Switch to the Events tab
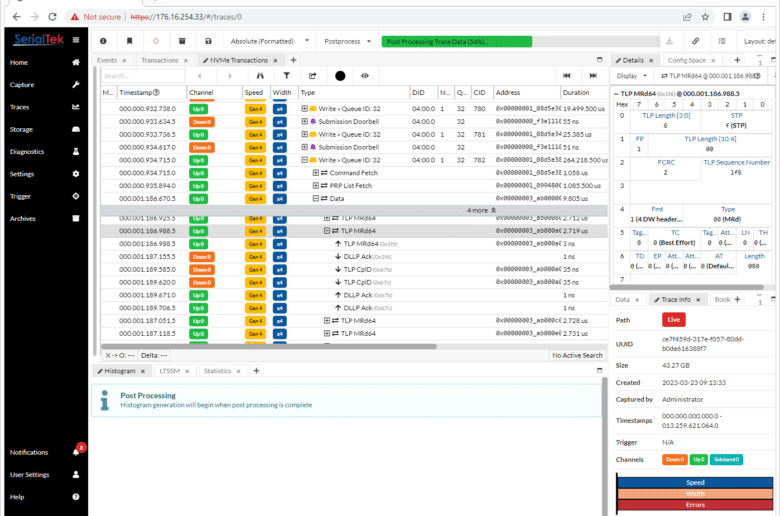Image resolution: width=780 pixels, height=516 pixels. click(x=107, y=60)
